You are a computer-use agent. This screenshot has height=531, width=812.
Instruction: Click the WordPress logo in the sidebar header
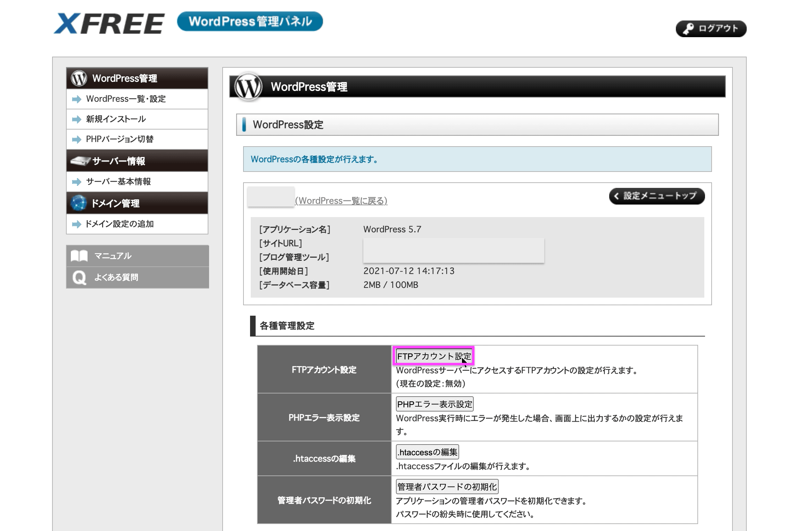coord(79,78)
